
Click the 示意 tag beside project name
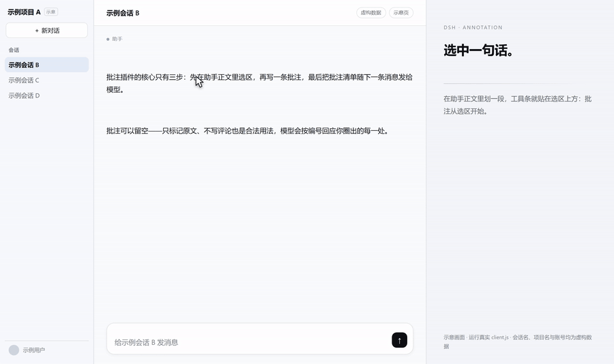pyautogui.click(x=51, y=12)
